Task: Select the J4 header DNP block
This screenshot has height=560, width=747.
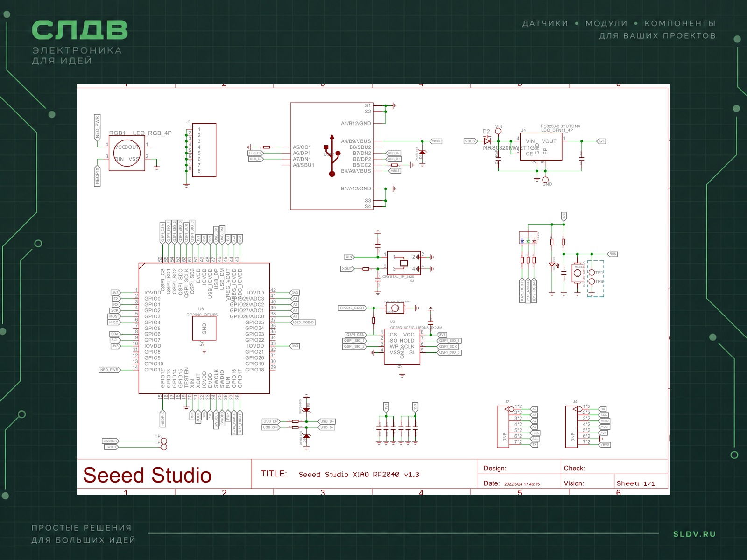Action: coord(571,427)
